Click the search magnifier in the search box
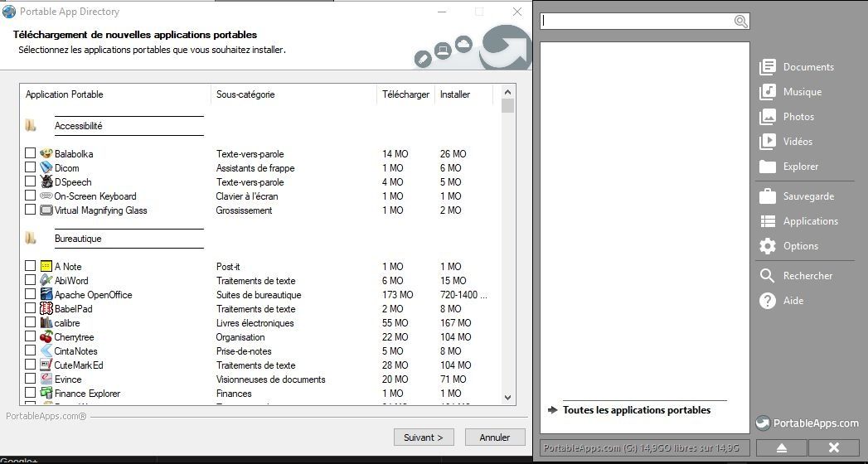Image resolution: width=868 pixels, height=464 pixels. 740,21
